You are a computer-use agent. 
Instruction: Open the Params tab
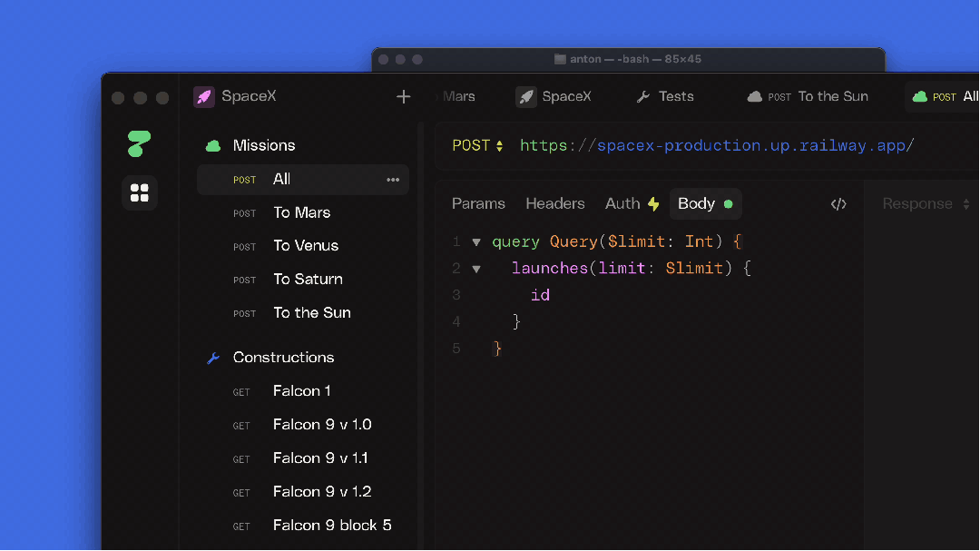[x=478, y=204]
